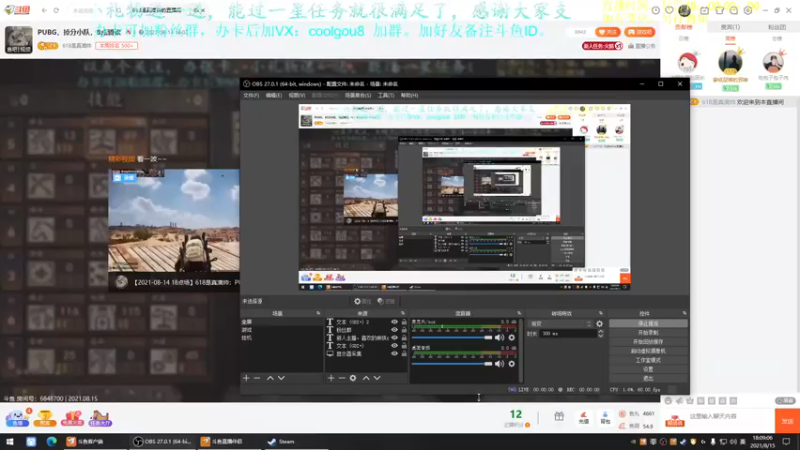This screenshot has height=450, width=800.
Task: Move scene up in scenes list
Action: pyautogui.click(x=270, y=378)
